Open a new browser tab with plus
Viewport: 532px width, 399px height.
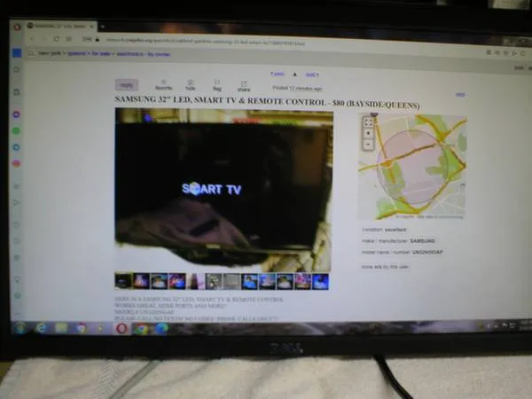[x=103, y=27]
